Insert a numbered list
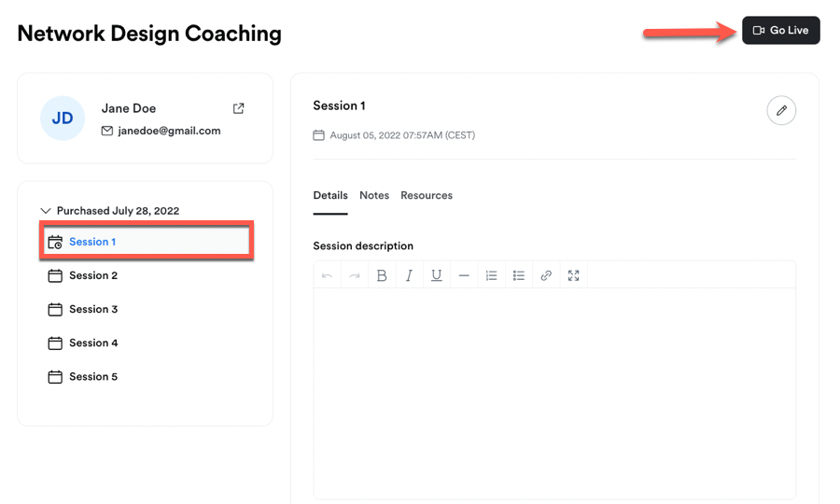The image size is (840, 504). click(491, 275)
